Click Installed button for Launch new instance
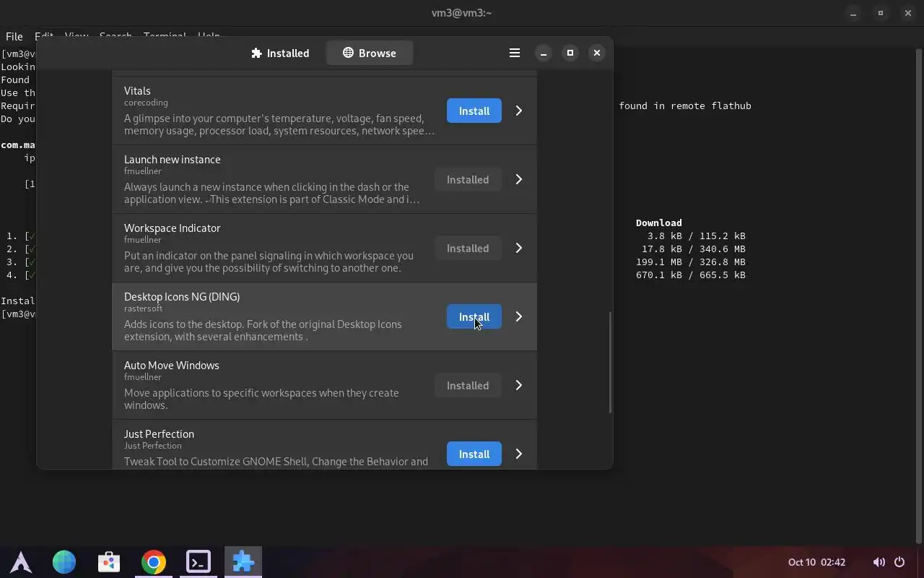This screenshot has width=924, height=578. [x=467, y=179]
